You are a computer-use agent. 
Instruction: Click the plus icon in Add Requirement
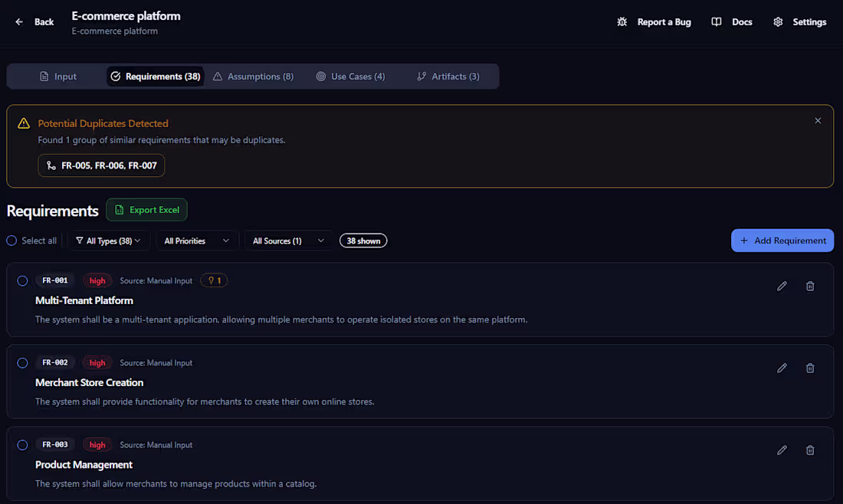(744, 241)
